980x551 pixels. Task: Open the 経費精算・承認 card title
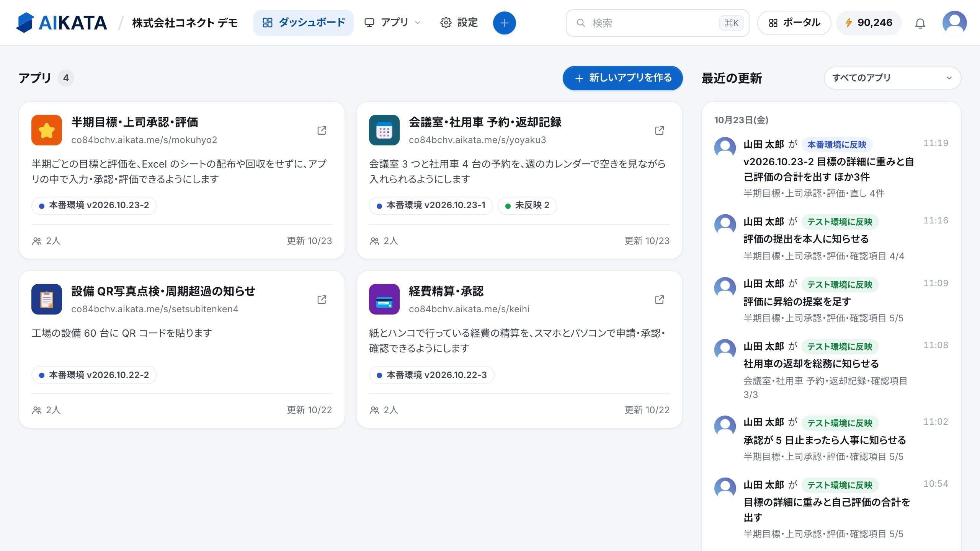point(446,291)
